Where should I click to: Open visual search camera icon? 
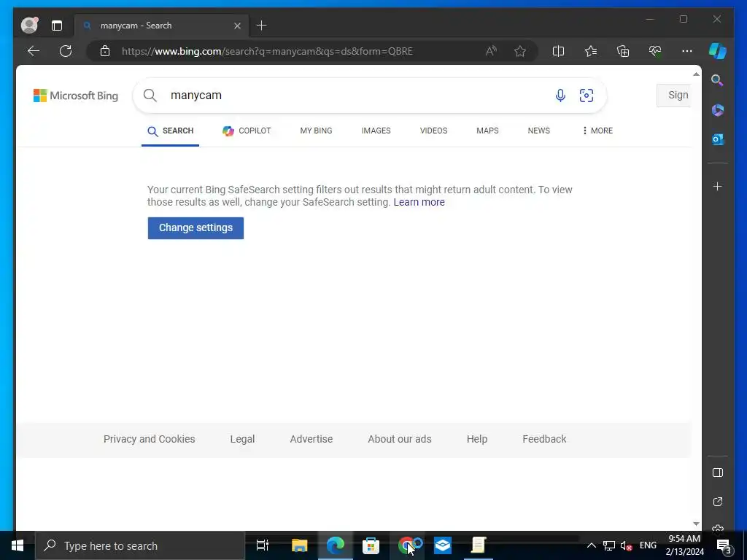[587, 96]
